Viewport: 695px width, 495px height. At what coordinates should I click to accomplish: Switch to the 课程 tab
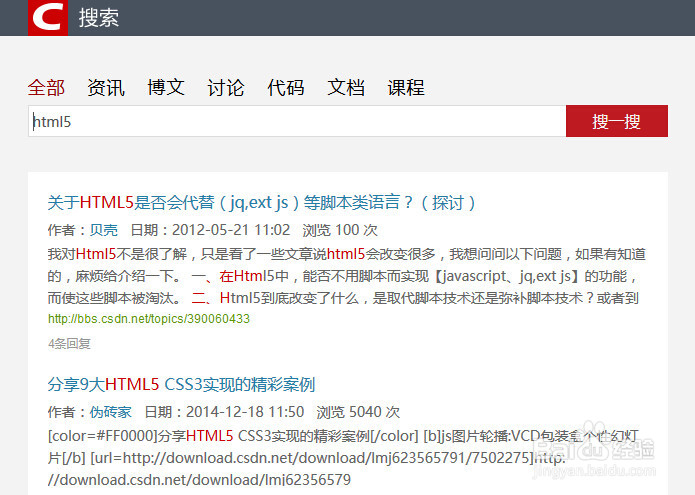pos(406,87)
